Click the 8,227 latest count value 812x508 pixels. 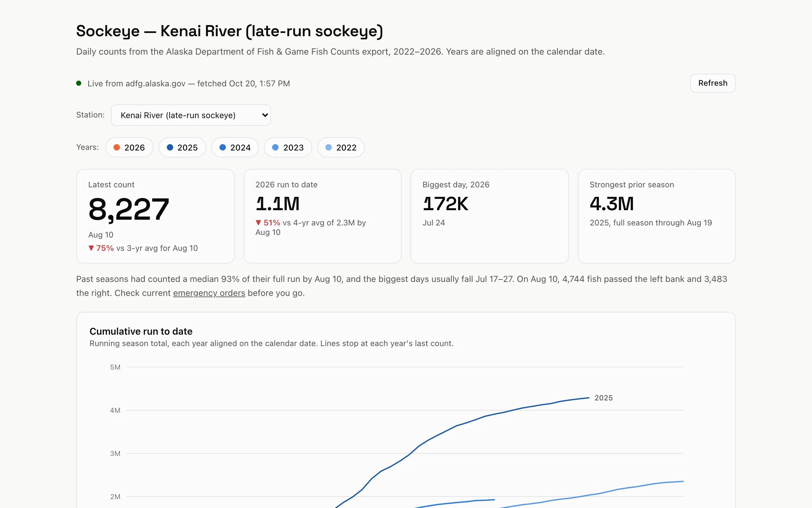pos(129,209)
